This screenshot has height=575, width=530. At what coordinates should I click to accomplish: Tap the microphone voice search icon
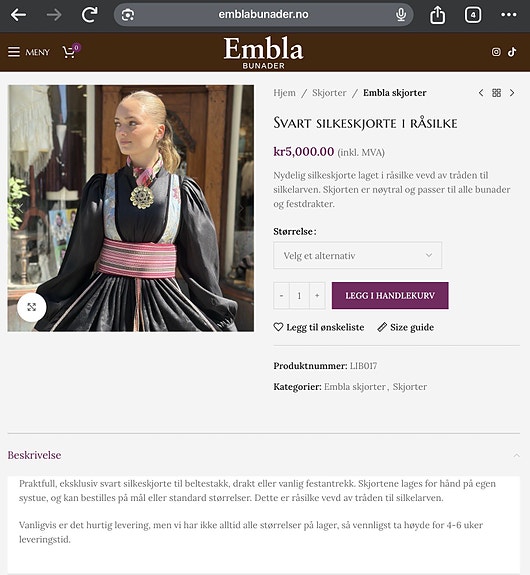pyautogui.click(x=401, y=15)
